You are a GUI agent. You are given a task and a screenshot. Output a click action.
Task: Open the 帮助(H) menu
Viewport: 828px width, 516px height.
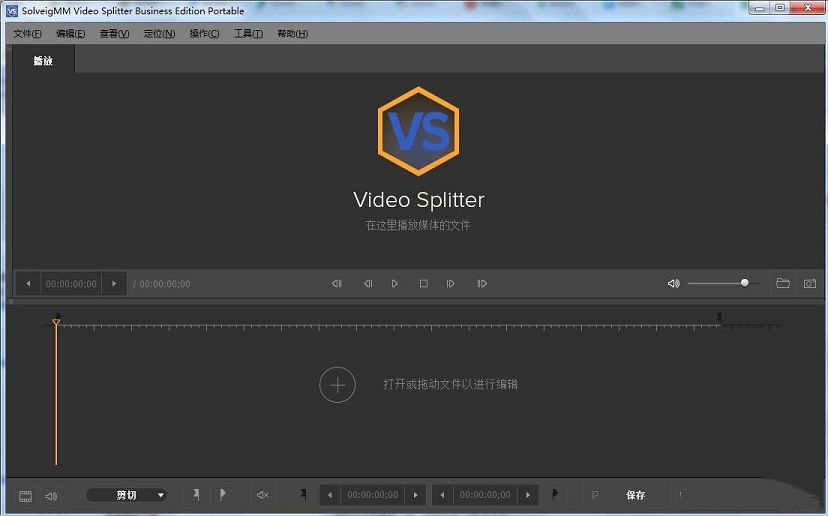[293, 34]
